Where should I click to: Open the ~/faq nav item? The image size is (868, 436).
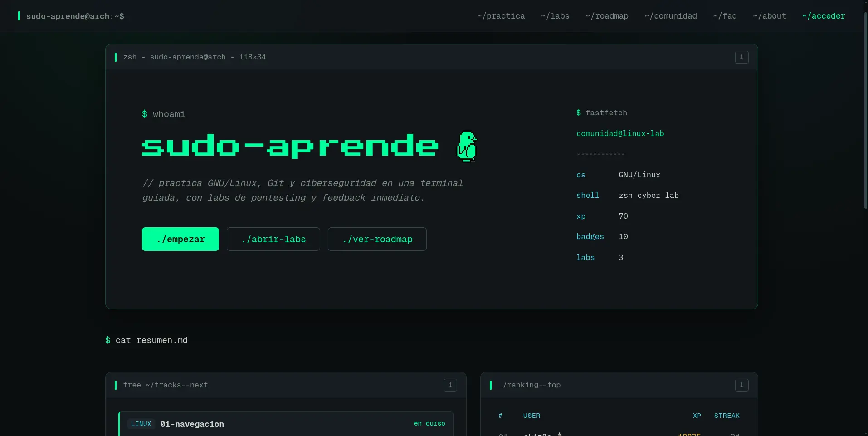(725, 16)
